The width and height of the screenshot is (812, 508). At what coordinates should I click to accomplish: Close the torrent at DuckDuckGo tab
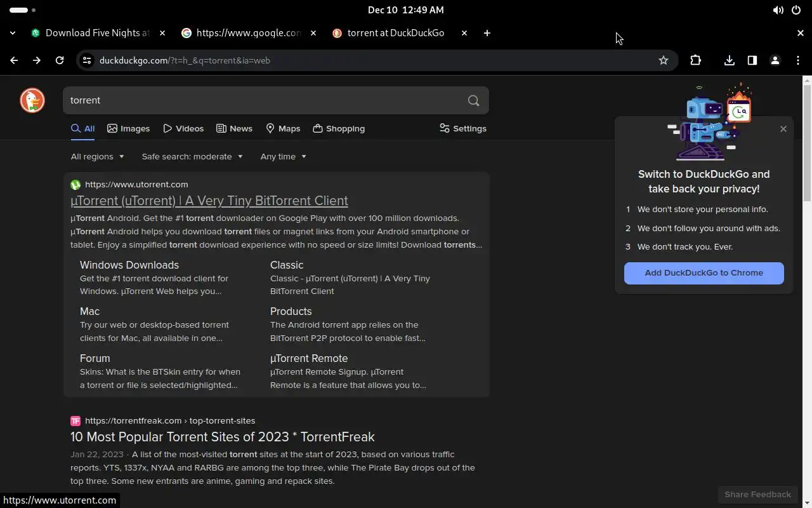464,33
